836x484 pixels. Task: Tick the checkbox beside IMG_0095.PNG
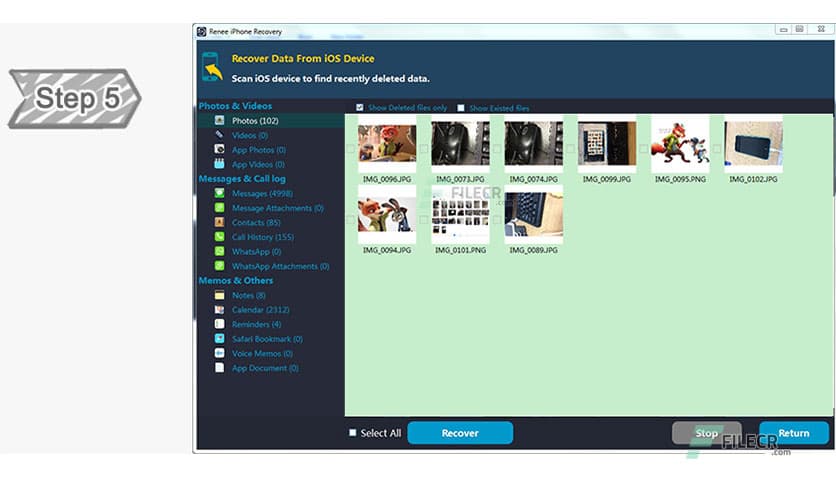(644, 149)
